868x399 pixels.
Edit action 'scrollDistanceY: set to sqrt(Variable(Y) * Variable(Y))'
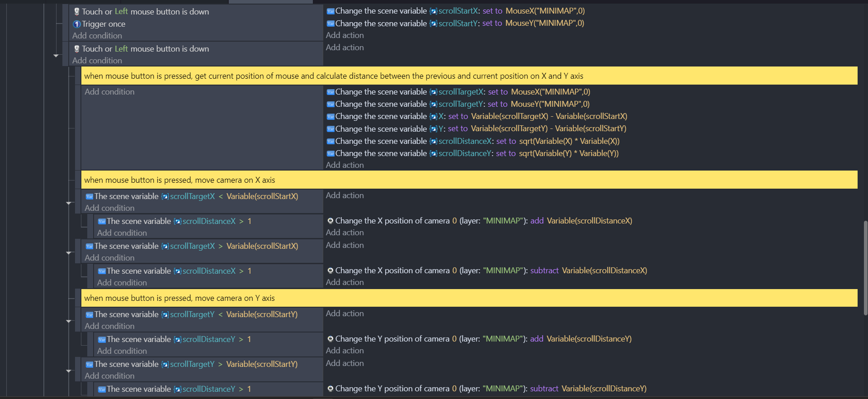[x=473, y=153]
